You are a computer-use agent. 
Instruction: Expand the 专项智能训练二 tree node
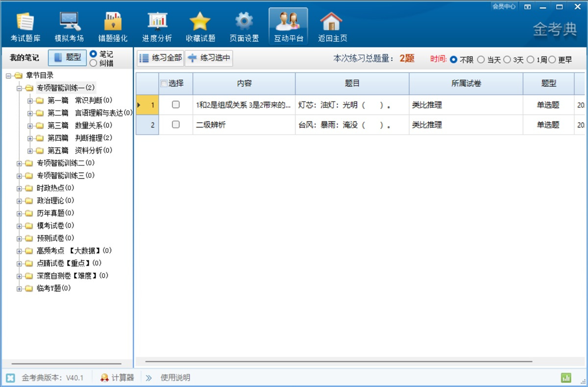(20, 163)
